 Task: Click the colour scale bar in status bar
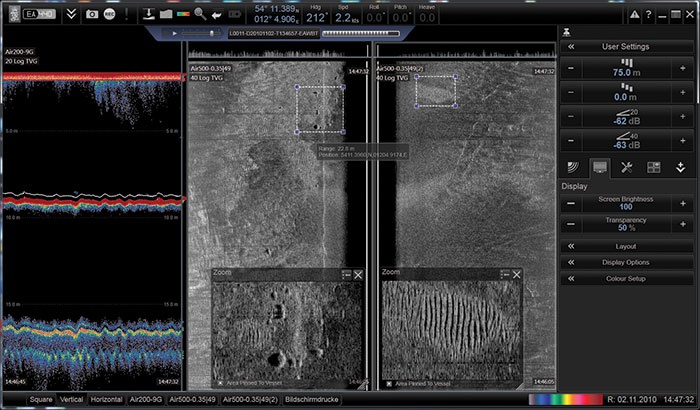click(x=565, y=399)
